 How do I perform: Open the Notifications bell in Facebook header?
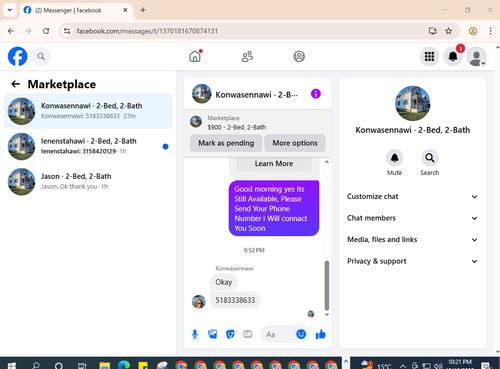pyautogui.click(x=453, y=56)
